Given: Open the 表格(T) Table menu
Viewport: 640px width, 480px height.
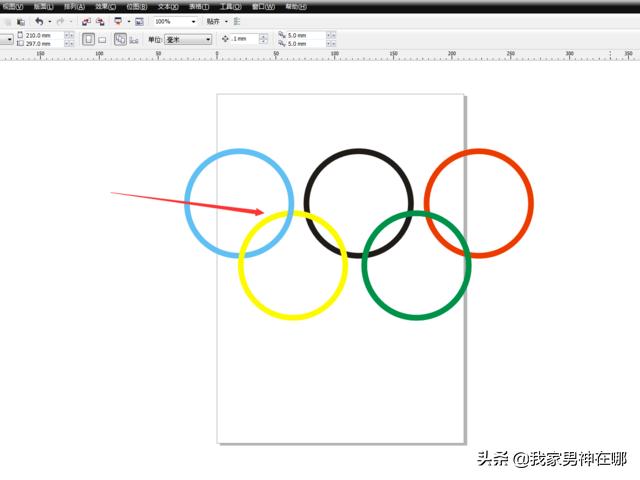Looking at the screenshot, I should click(199, 7).
